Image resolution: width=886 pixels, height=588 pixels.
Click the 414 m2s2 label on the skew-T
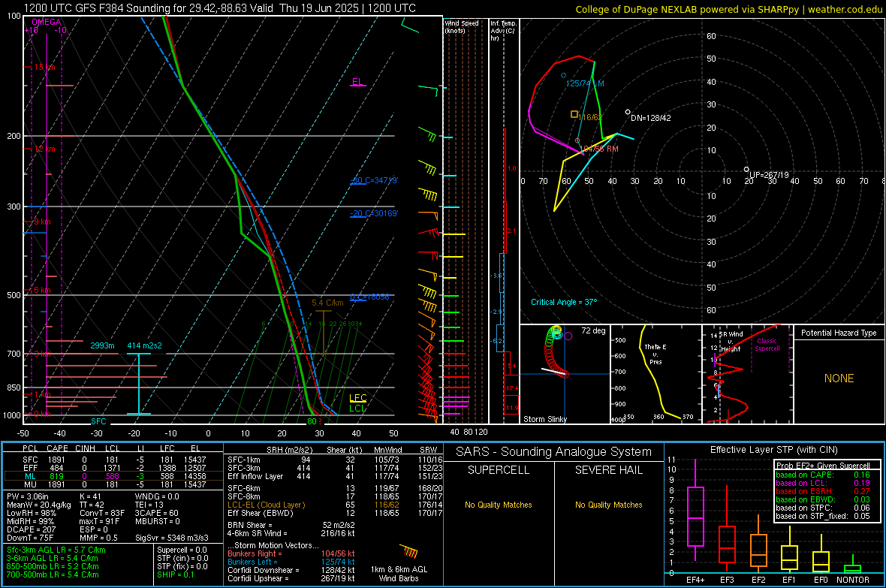[145, 345]
